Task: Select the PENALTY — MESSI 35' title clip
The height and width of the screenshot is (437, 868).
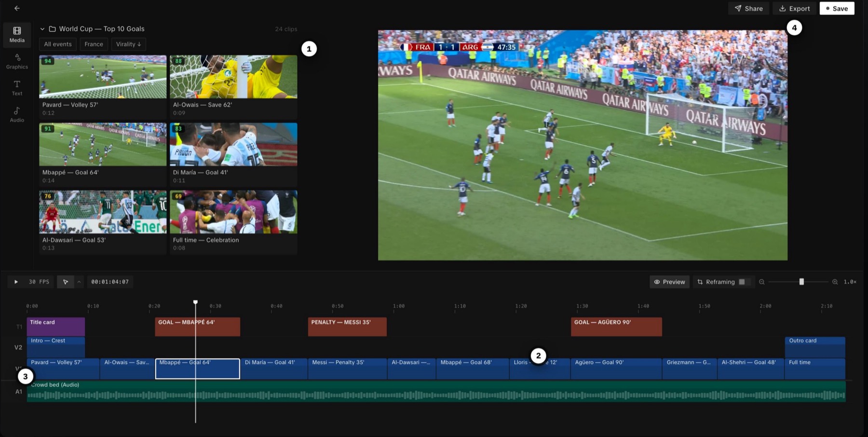Action: [347, 327]
